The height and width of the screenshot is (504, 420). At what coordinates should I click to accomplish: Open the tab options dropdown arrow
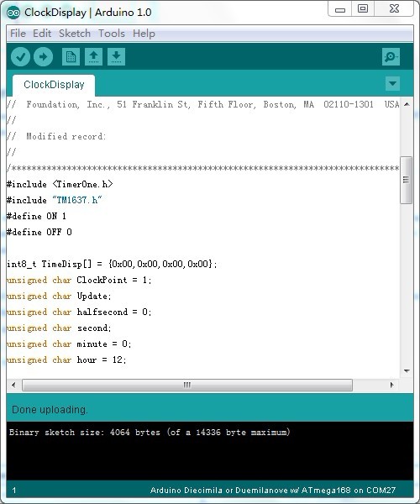point(392,83)
